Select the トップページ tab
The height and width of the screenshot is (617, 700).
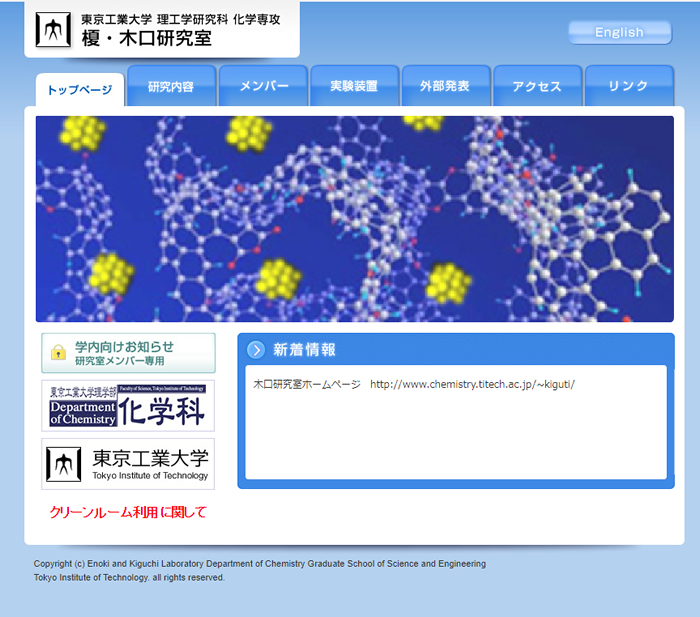coord(80,89)
